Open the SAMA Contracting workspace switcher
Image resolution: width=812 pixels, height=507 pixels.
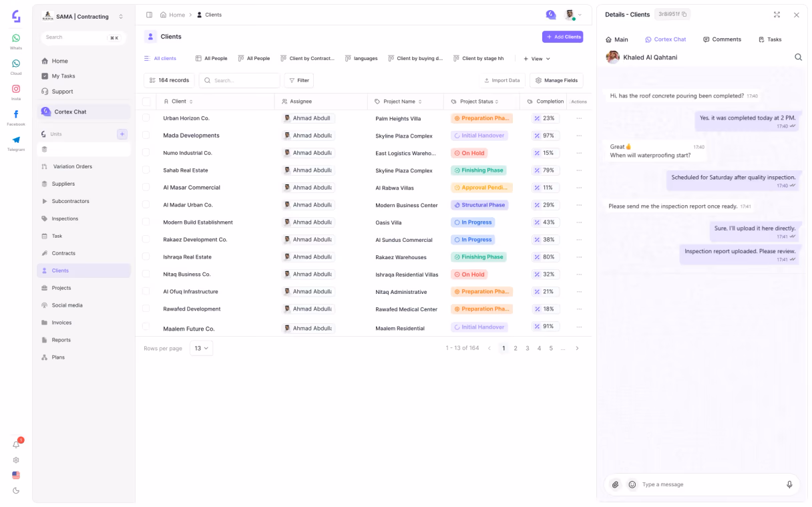(83, 17)
